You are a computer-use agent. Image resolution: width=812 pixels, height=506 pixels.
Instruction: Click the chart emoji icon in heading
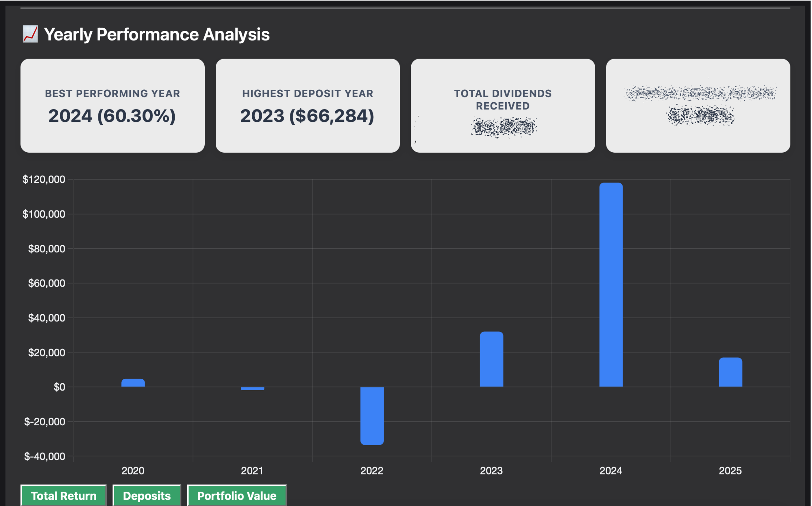click(x=30, y=34)
